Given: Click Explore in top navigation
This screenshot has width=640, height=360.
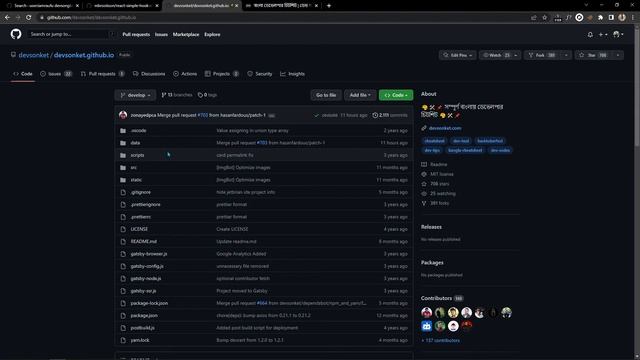Looking at the screenshot, I should [x=212, y=35].
